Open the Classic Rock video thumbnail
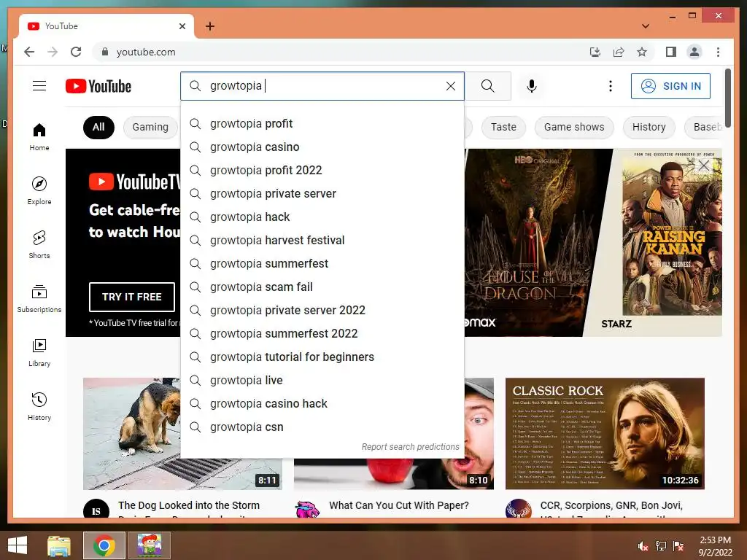Screen dimensions: 747x560 click(605, 434)
